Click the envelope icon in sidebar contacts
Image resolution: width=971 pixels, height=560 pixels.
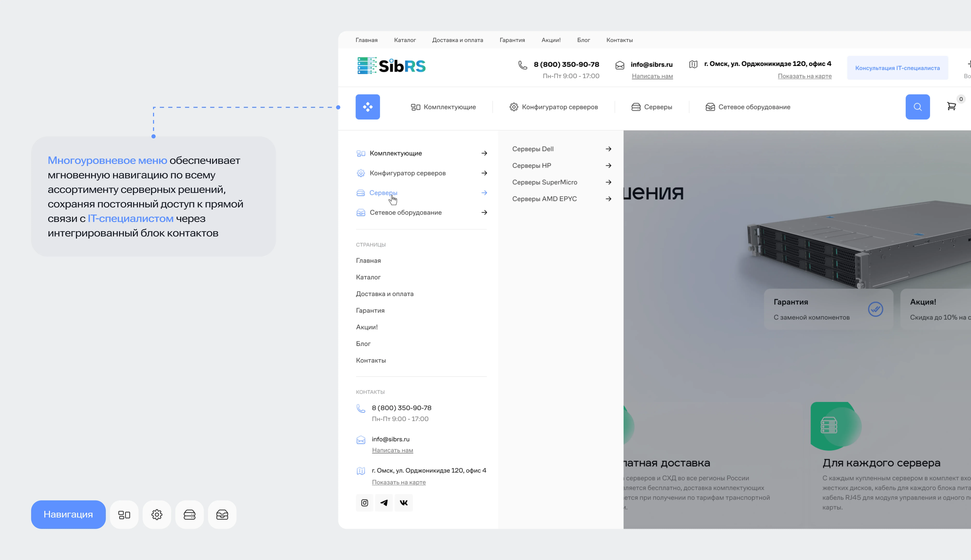[361, 440]
